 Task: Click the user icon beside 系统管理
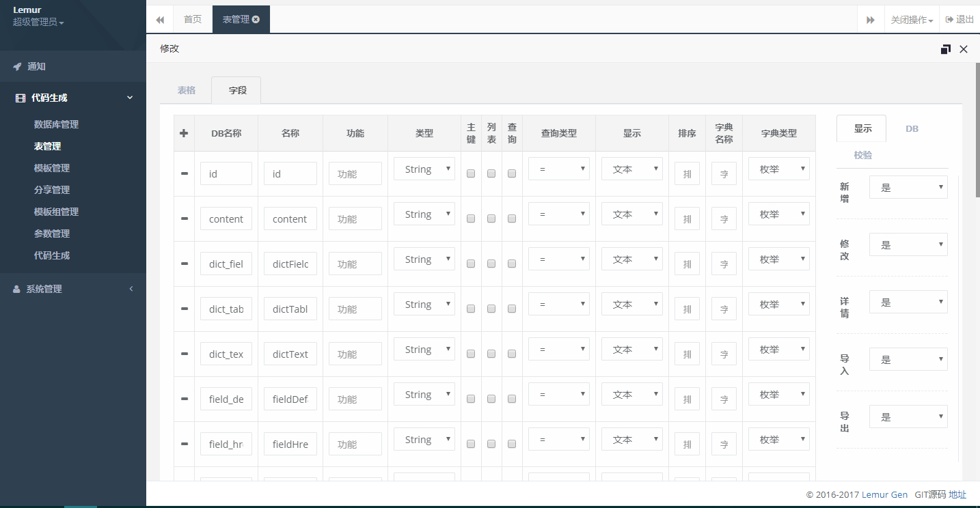pyautogui.click(x=16, y=289)
